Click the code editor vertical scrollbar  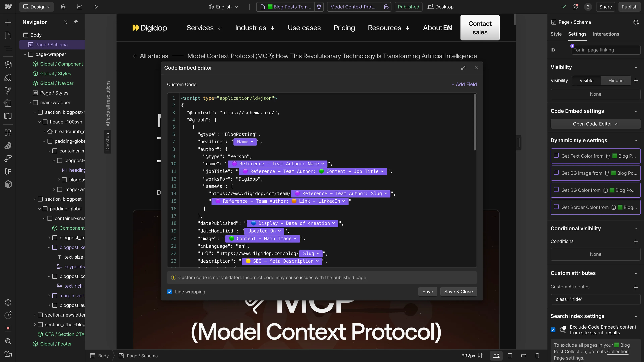[474, 122]
